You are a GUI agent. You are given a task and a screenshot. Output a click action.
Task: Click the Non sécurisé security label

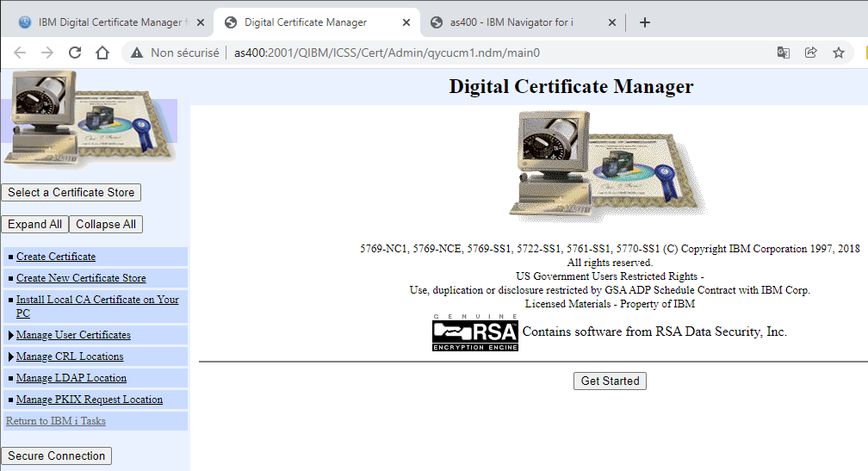coord(185,53)
